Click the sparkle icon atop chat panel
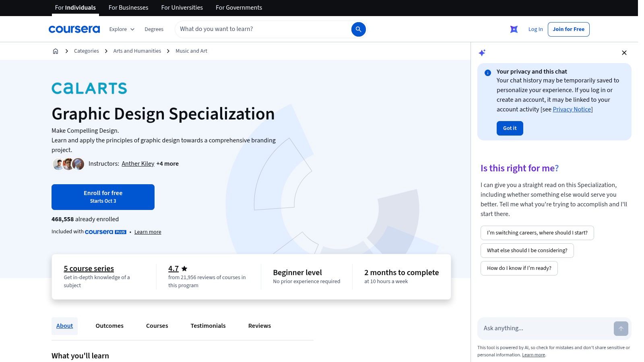 (482, 53)
